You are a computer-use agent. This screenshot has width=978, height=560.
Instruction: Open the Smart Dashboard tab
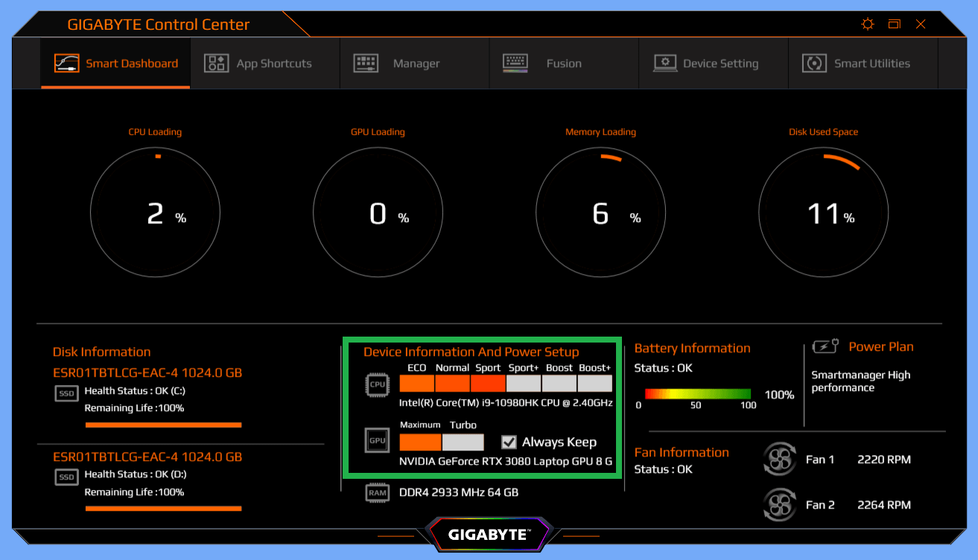coord(115,63)
